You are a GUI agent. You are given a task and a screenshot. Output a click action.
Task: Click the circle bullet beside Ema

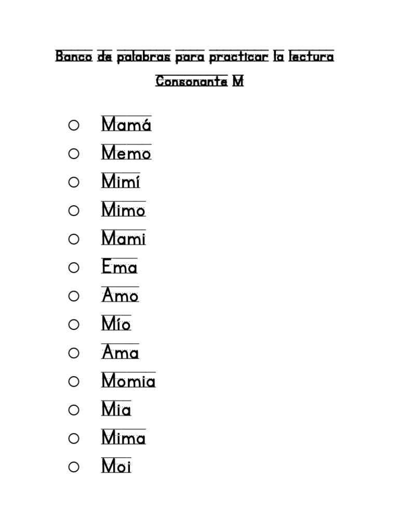(74, 268)
